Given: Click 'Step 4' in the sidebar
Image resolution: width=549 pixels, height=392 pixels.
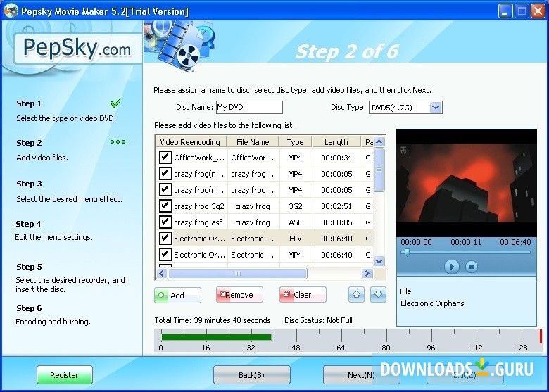Looking at the screenshot, I should coord(28,224).
